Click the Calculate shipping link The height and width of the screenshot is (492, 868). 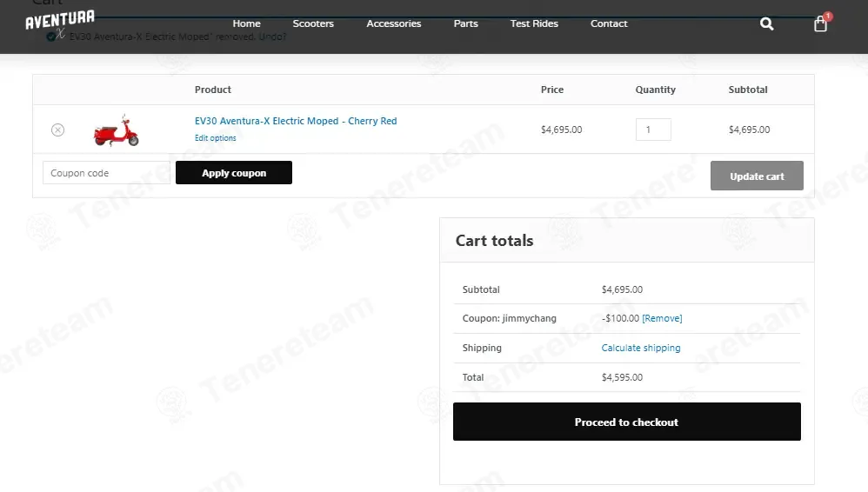pyautogui.click(x=641, y=348)
